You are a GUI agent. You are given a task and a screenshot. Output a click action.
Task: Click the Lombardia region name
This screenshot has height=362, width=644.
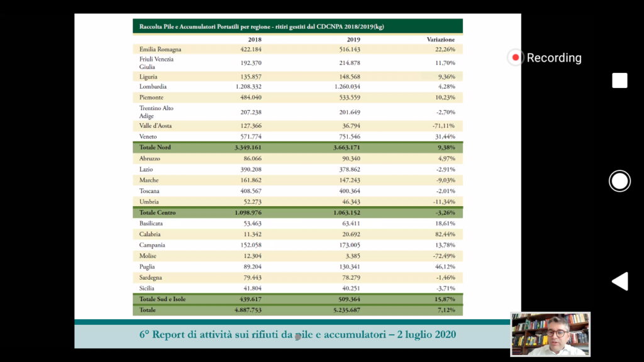153,86
